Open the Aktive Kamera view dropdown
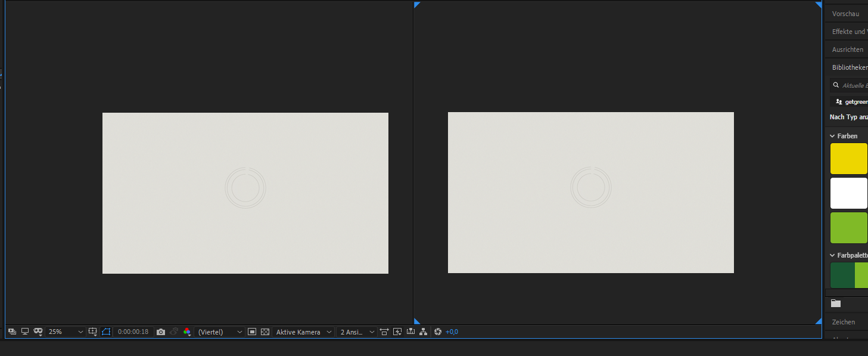The width and height of the screenshot is (868, 356). pos(303,332)
